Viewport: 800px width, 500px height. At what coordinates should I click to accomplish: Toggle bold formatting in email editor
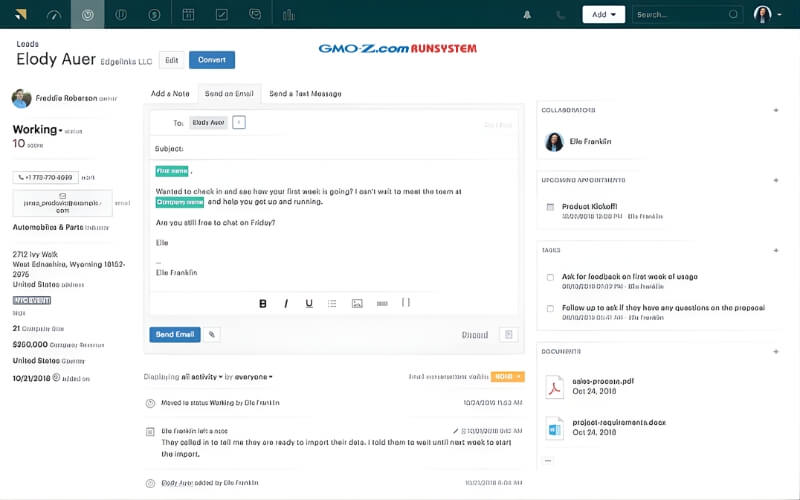[263, 304]
